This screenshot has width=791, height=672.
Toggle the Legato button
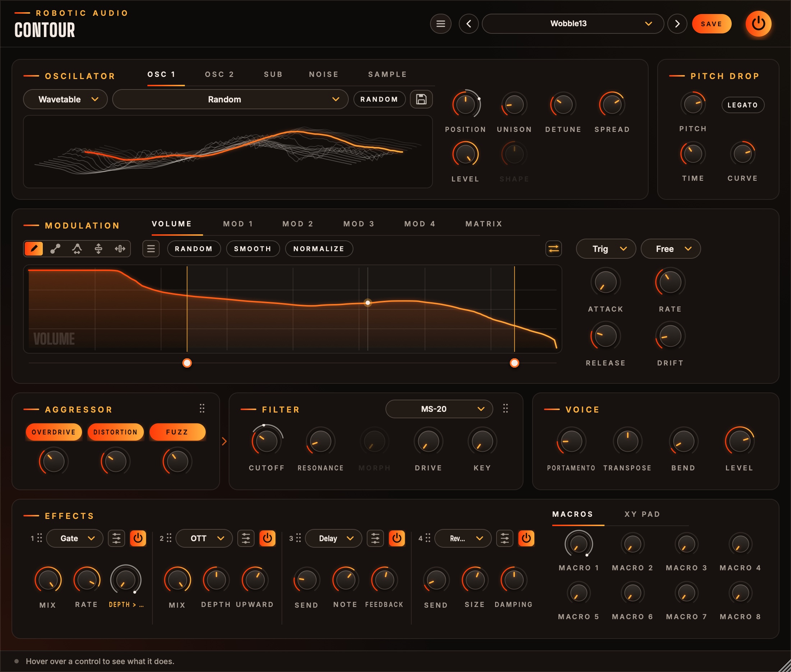coord(742,105)
